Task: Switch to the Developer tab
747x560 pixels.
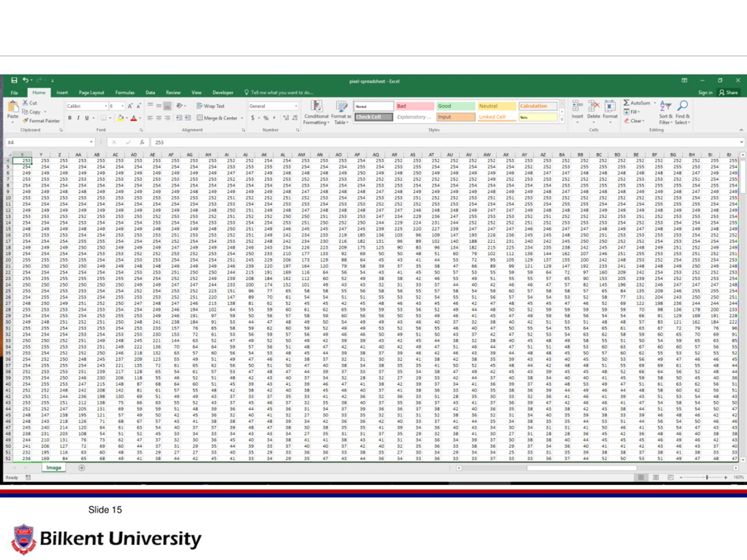Action: point(223,92)
